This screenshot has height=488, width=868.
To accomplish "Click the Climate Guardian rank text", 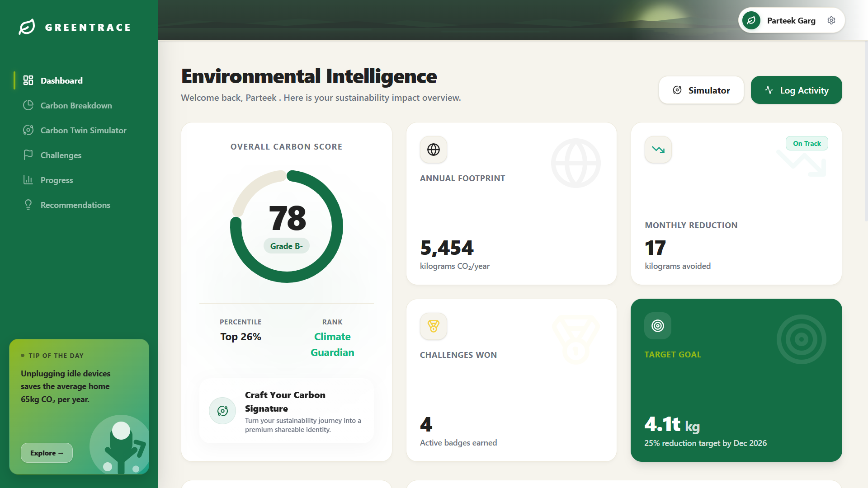I will 332,344.
